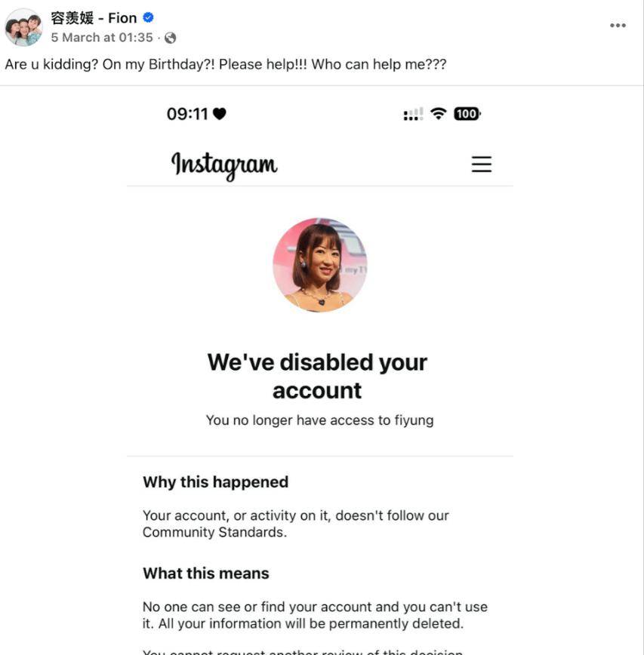The image size is (644, 655).
Task: Tap the 09:11 clock in the status bar
Action: [x=186, y=114]
